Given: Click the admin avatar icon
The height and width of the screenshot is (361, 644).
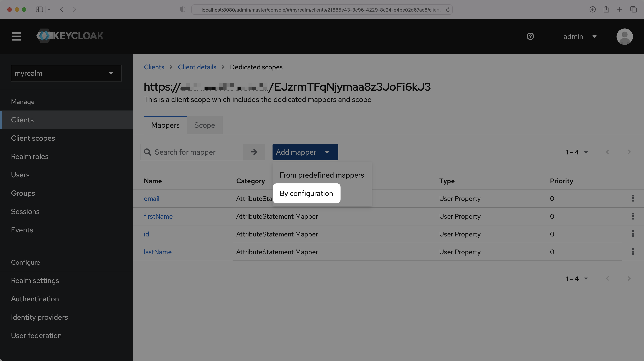Looking at the screenshot, I should (x=625, y=37).
